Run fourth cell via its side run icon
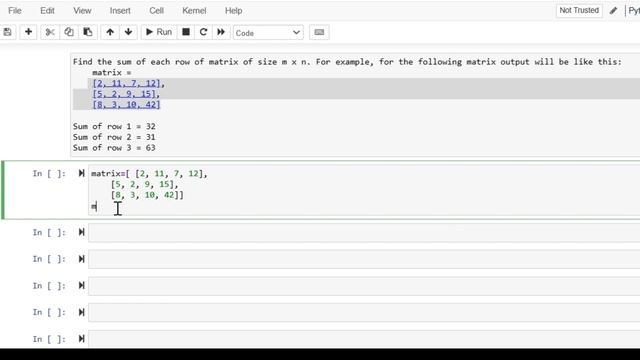 tap(81, 286)
